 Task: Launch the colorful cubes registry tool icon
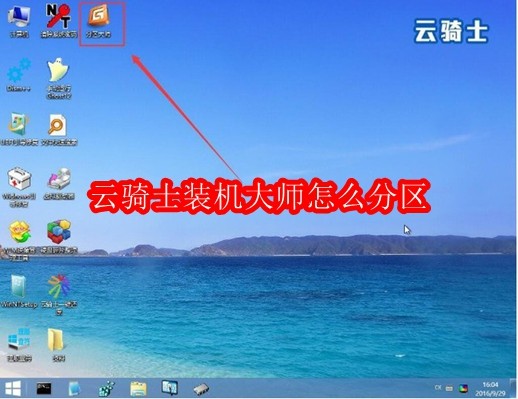[x=59, y=236]
